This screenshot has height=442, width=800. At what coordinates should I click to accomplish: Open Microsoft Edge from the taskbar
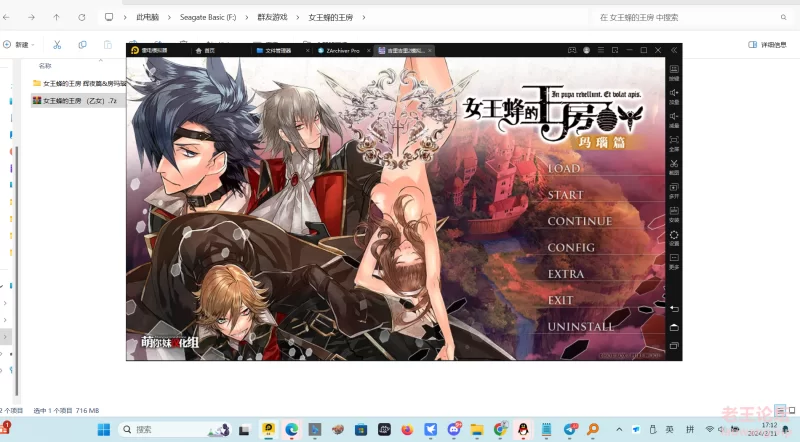[291, 430]
